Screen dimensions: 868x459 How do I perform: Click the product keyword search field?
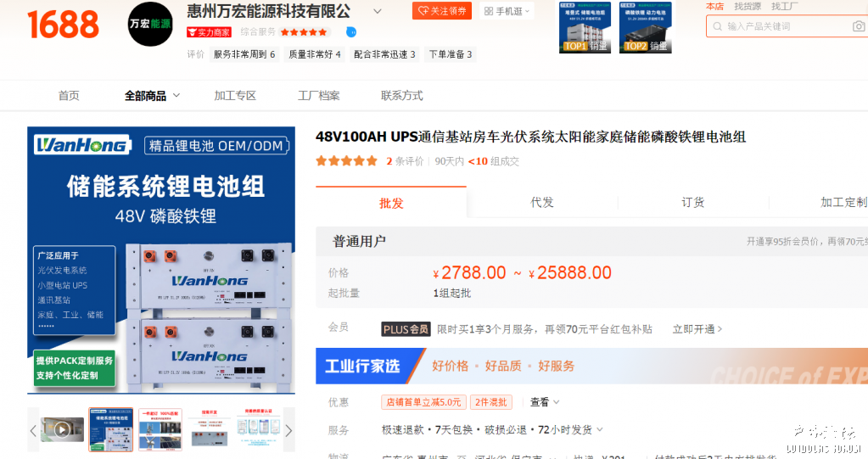point(785,26)
